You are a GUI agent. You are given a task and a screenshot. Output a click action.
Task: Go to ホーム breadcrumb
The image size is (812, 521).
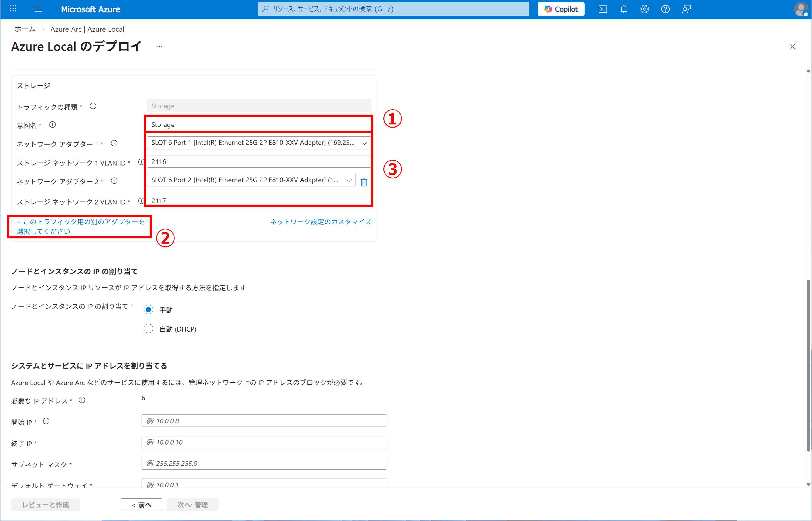pos(25,29)
